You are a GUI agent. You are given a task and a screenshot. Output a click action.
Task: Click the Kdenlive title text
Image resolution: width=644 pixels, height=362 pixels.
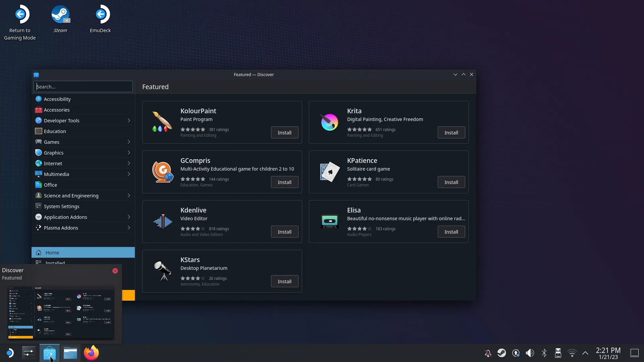(193, 210)
